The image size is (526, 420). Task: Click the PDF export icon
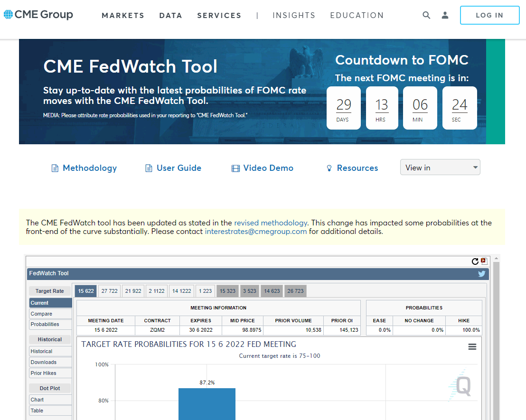click(x=484, y=261)
